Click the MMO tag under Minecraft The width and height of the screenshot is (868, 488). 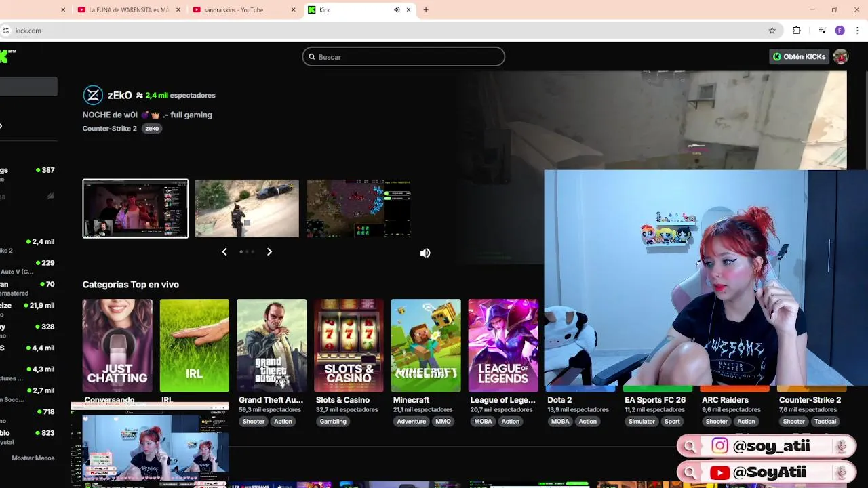point(443,422)
